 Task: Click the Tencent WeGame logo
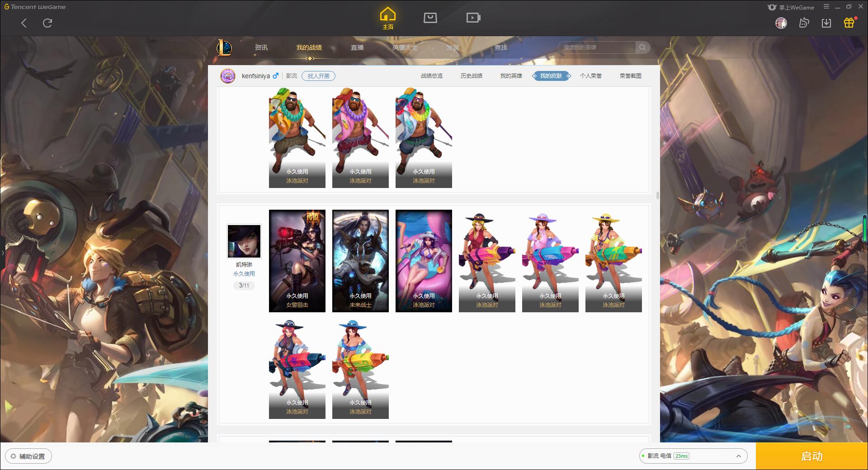(x=35, y=7)
